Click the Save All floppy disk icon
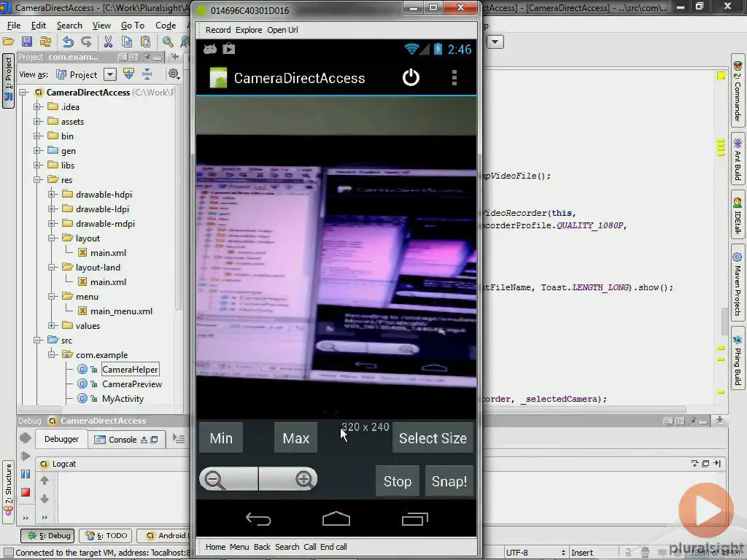 pos(27,42)
